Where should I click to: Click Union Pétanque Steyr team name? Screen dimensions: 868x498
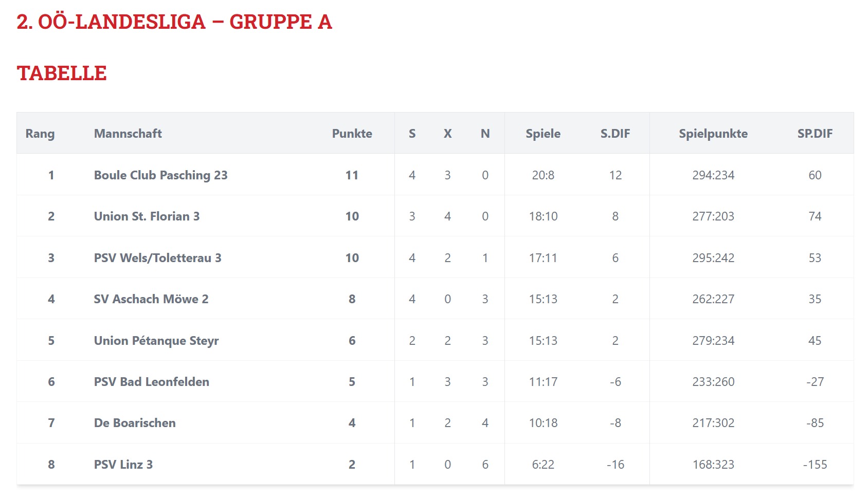pyautogui.click(x=156, y=341)
